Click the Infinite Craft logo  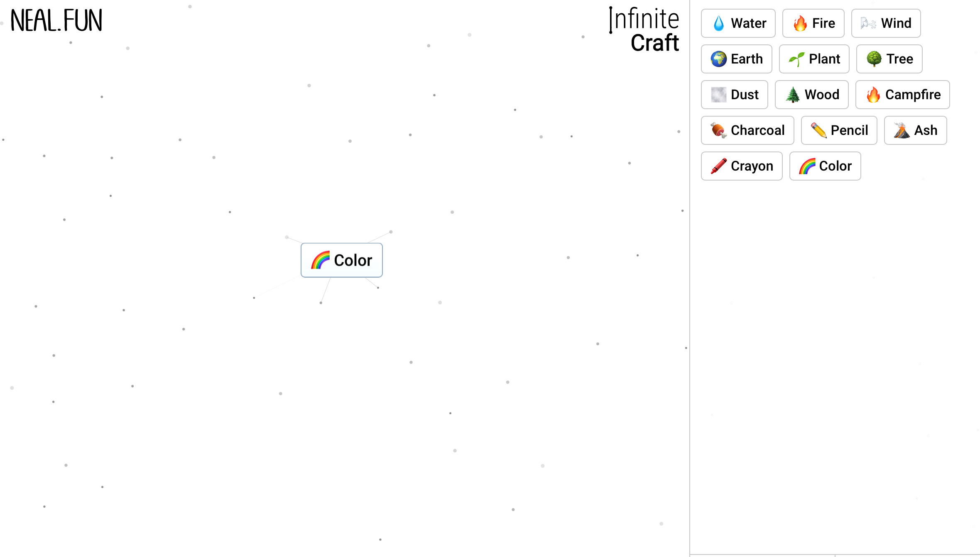[644, 30]
